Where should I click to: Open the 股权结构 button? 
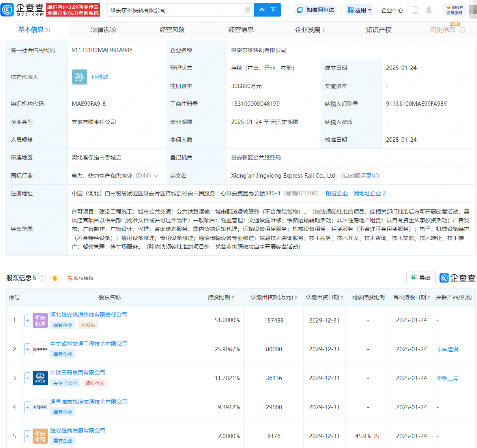(x=80, y=278)
